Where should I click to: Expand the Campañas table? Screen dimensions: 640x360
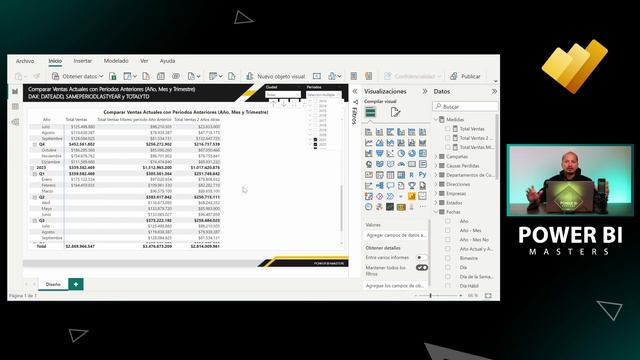coord(436,157)
